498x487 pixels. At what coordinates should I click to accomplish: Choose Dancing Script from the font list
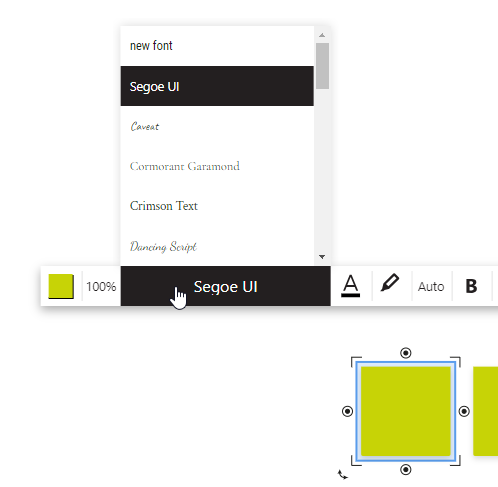[x=217, y=246]
